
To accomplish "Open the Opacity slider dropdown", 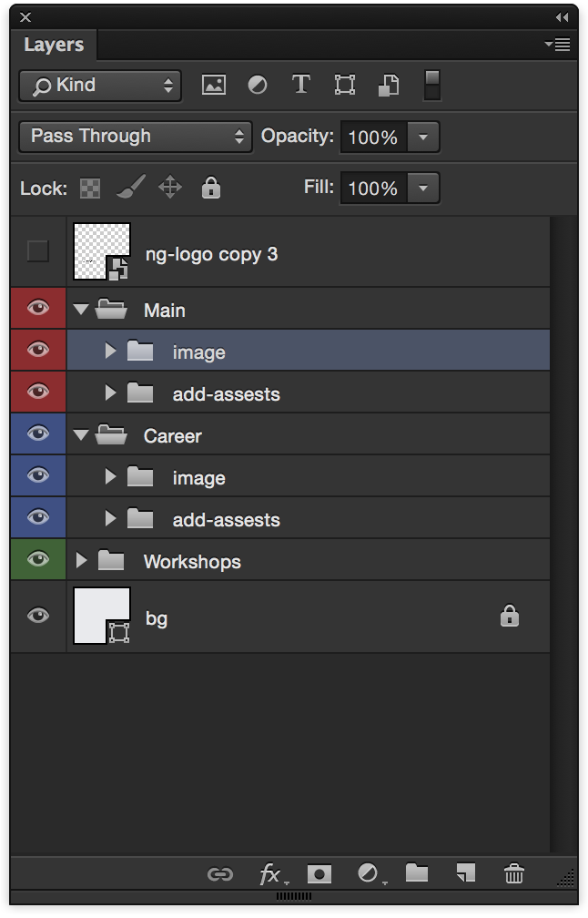I will (423, 138).
